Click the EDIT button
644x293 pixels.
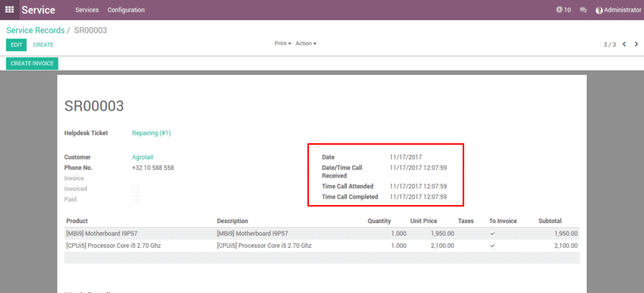[16, 45]
